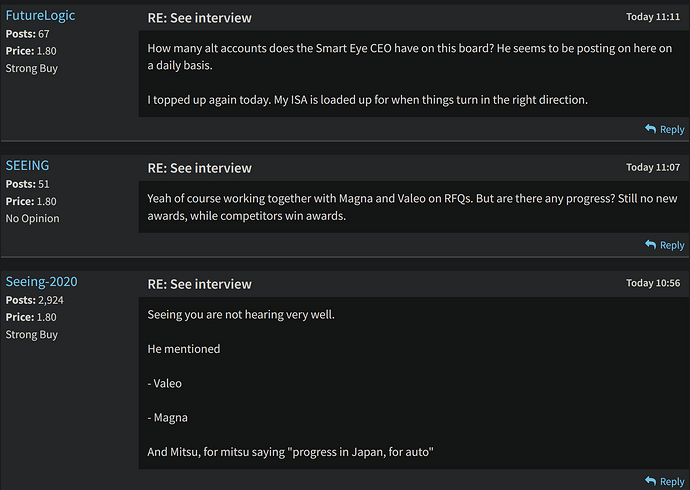Click the 'Today 10:56' timestamp
Screen dimensions: 690x490
click(653, 283)
